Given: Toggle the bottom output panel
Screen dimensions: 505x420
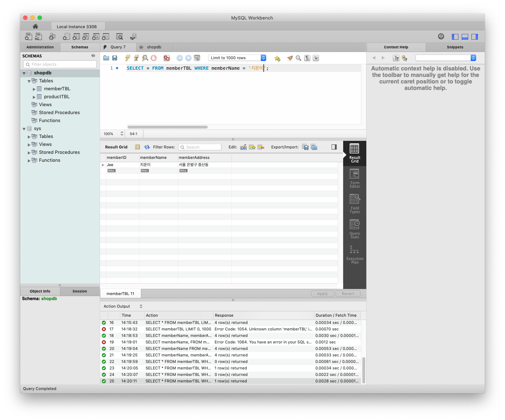Looking at the screenshot, I should point(465,36).
